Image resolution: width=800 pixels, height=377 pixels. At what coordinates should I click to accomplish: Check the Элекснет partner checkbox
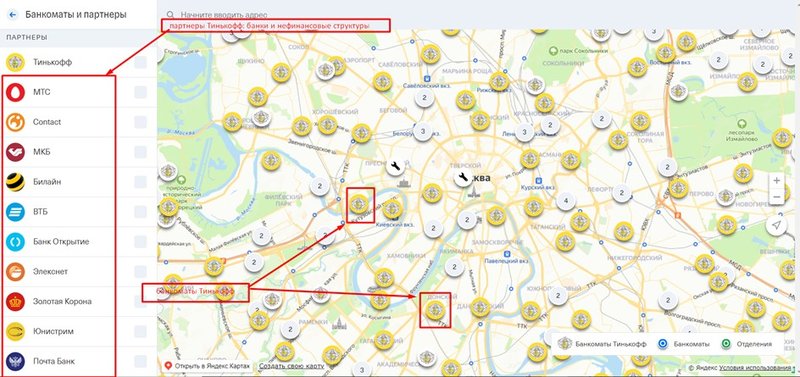point(140,272)
